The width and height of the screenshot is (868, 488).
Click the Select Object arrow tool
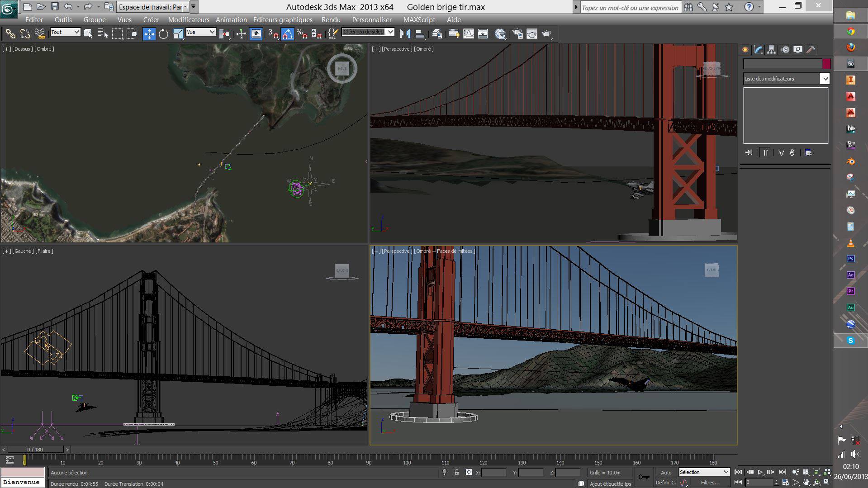pos(88,34)
